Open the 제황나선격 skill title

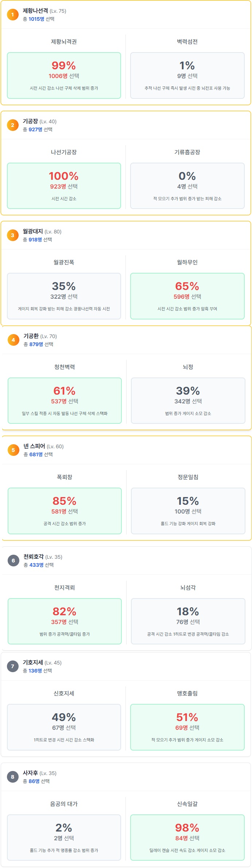pos(35,11)
